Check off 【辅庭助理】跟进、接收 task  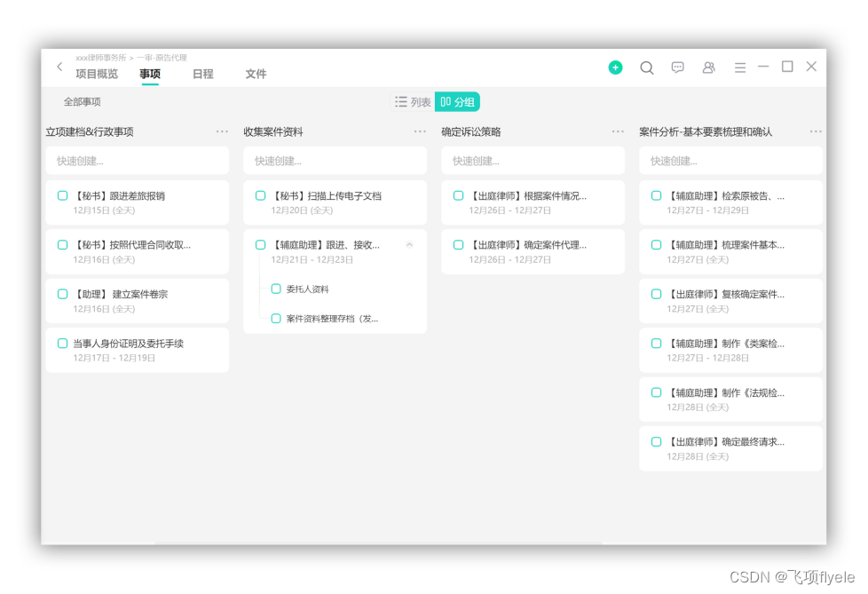tap(260, 245)
